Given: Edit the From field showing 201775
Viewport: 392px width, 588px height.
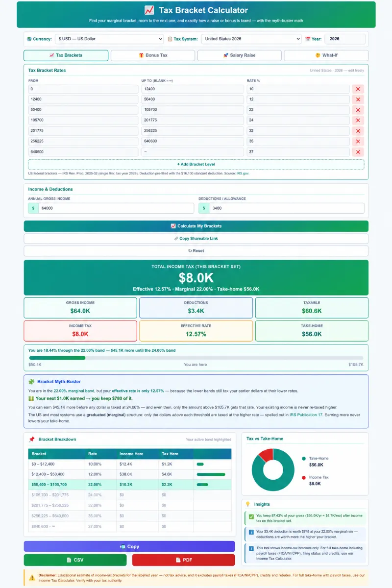Looking at the screenshot, I should (83, 131).
